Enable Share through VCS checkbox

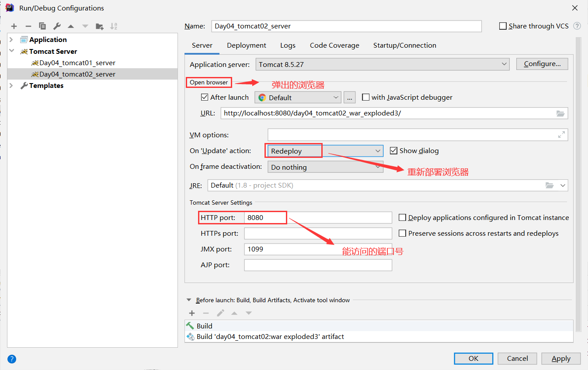pyautogui.click(x=503, y=26)
